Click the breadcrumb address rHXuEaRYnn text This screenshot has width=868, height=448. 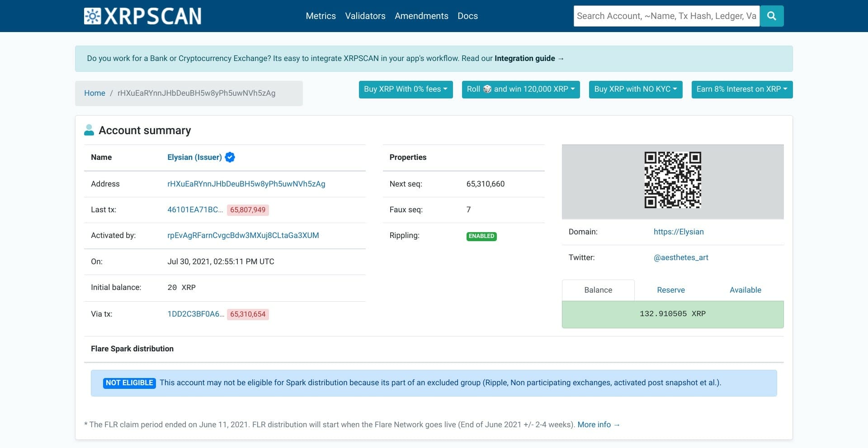coord(196,93)
